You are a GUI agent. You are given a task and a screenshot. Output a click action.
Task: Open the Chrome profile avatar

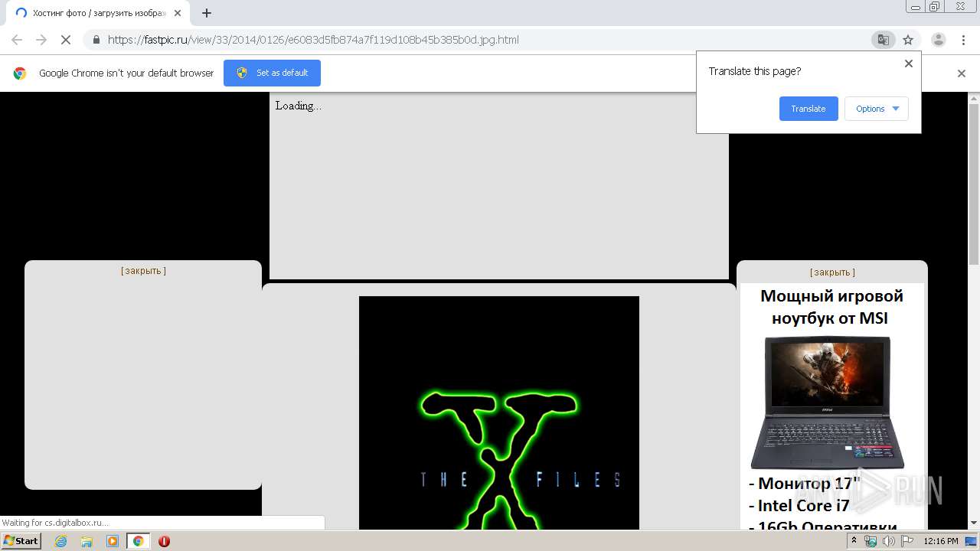(x=938, y=40)
